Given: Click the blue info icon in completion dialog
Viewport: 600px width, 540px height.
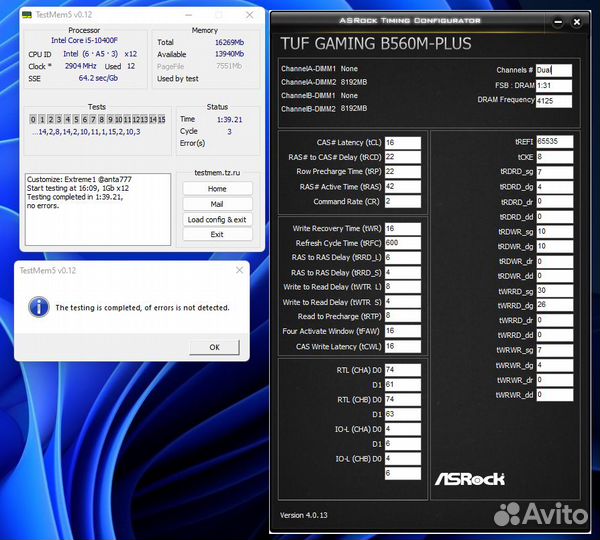Looking at the screenshot, I should click(x=39, y=307).
